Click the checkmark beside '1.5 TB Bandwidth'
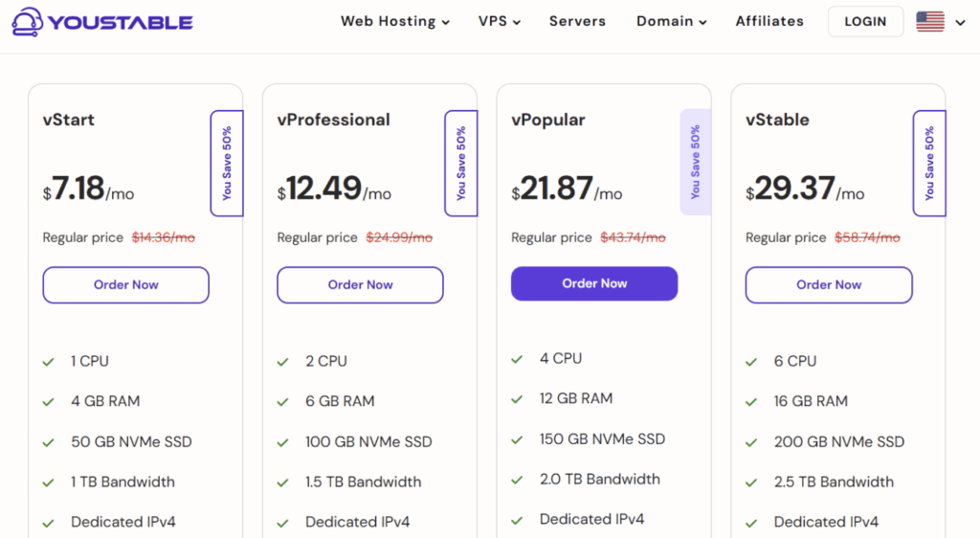 tap(282, 482)
